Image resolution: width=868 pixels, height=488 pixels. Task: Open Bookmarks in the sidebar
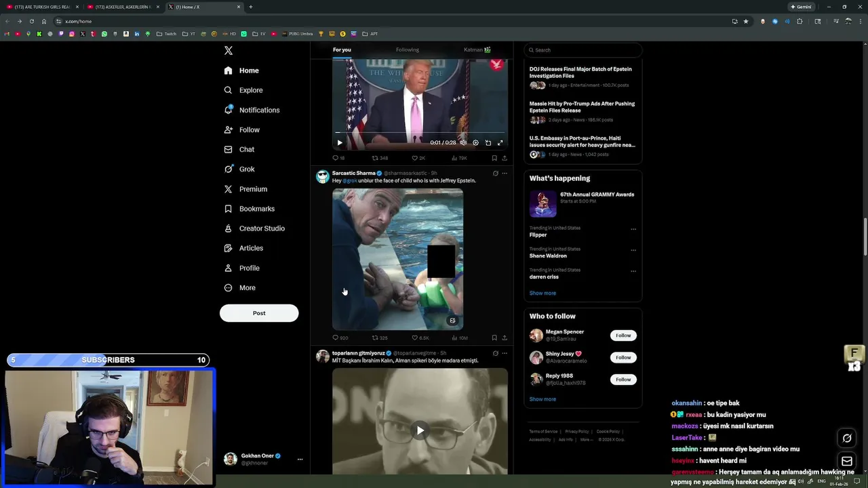(x=249, y=209)
